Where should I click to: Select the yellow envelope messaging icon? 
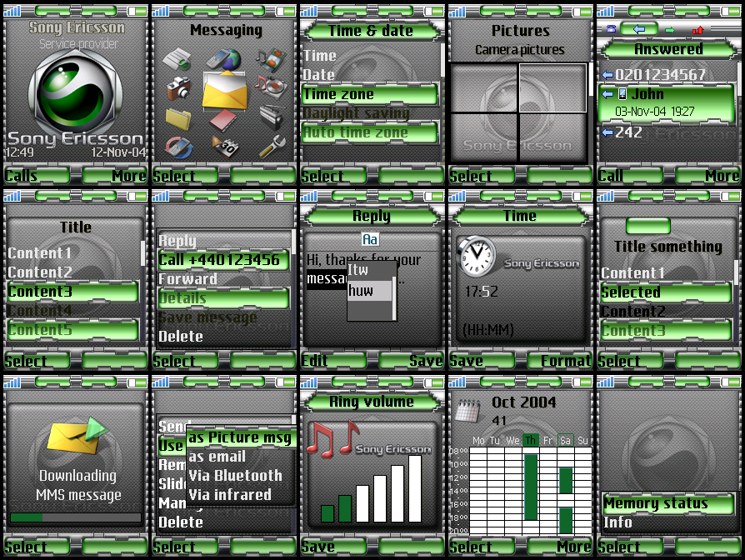[x=225, y=90]
